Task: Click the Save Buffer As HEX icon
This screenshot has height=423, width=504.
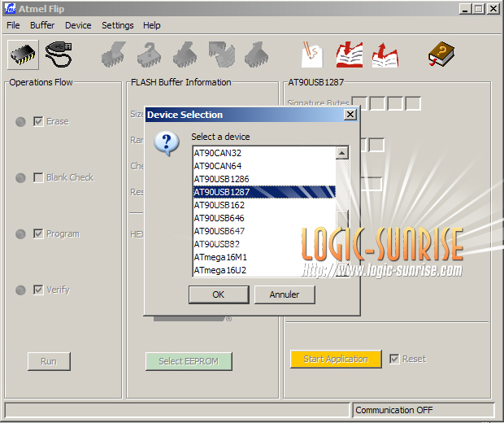Action: pyautogui.click(x=385, y=55)
